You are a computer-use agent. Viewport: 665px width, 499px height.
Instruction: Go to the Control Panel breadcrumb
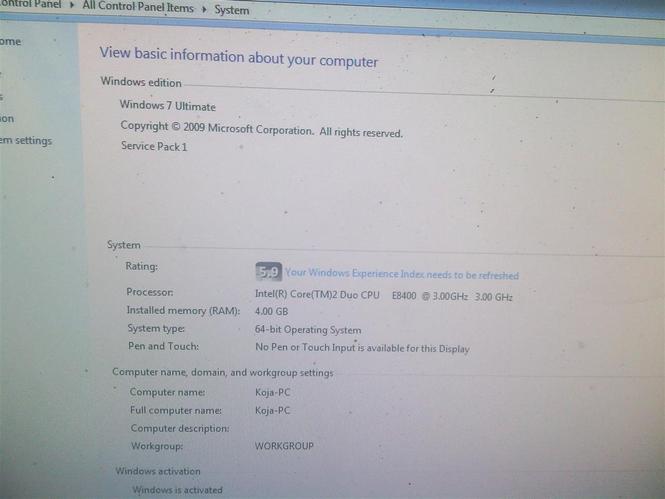[x=31, y=5]
